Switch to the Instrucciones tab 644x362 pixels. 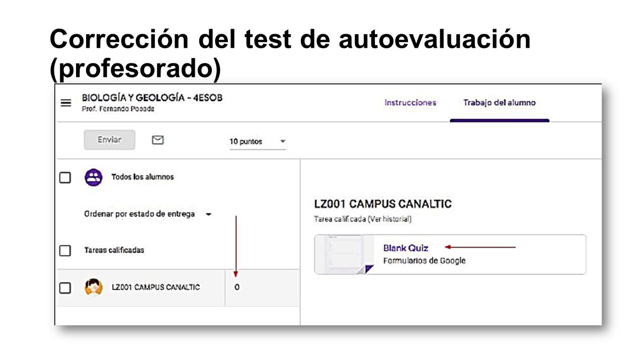[x=410, y=103]
